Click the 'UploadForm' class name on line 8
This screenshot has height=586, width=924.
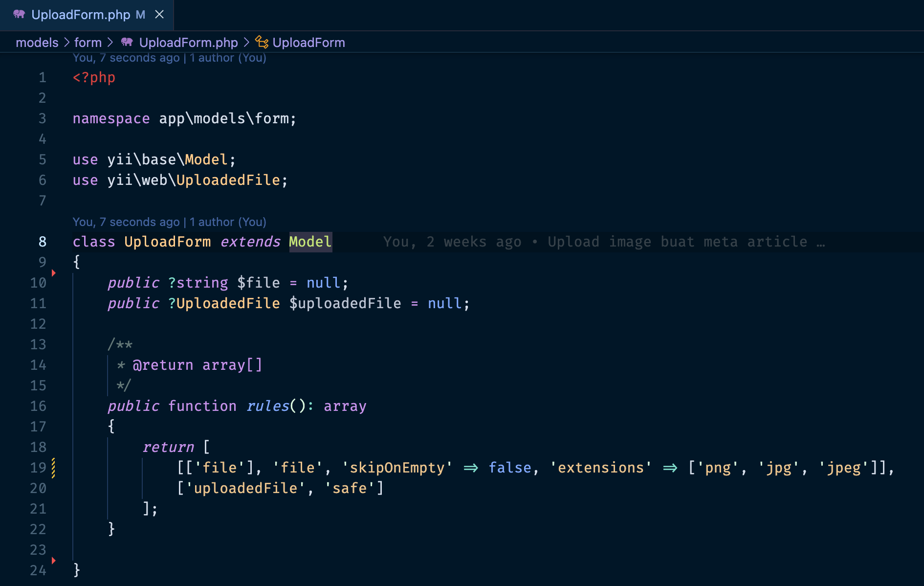click(168, 242)
